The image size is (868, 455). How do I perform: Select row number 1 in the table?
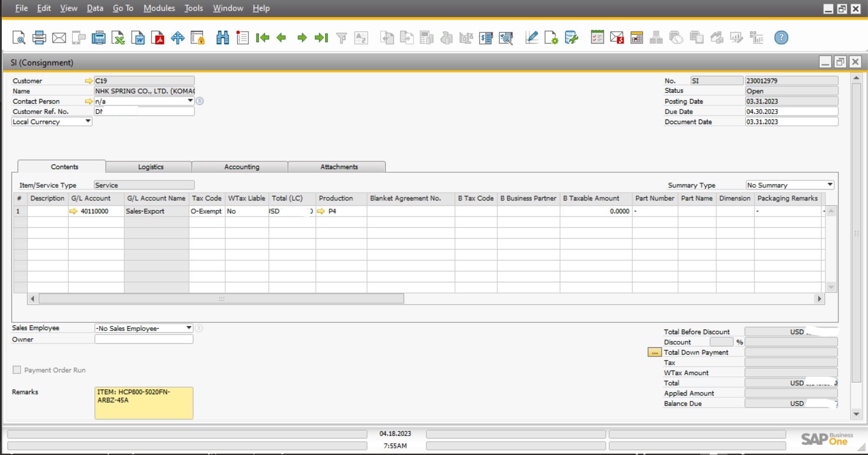(20, 211)
